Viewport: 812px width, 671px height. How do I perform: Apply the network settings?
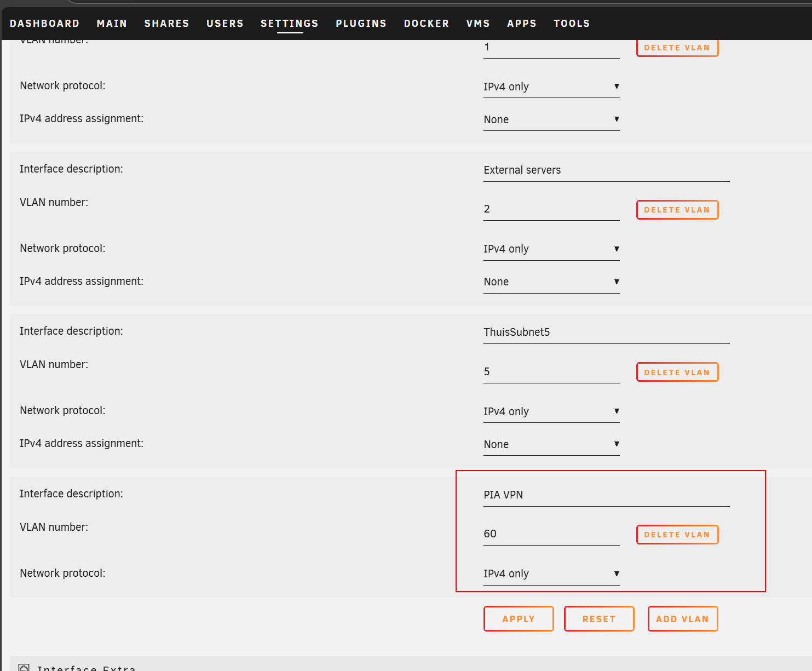point(519,619)
